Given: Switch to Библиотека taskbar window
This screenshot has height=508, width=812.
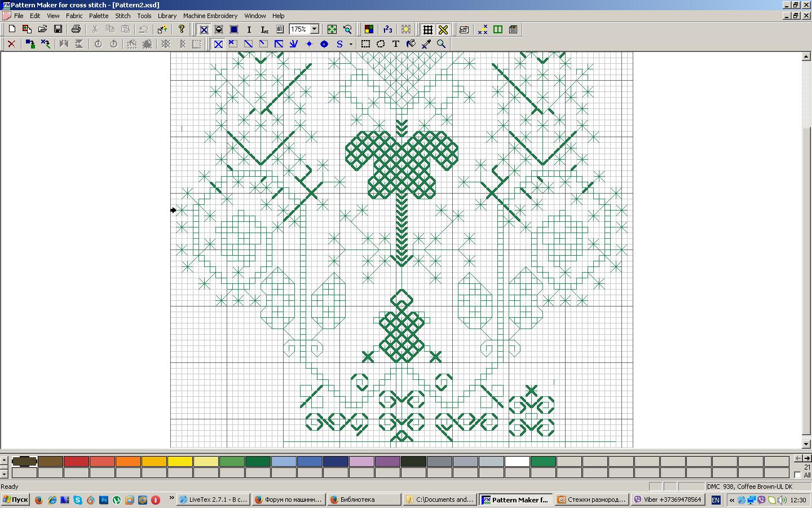Looking at the screenshot, I should tap(363, 500).
